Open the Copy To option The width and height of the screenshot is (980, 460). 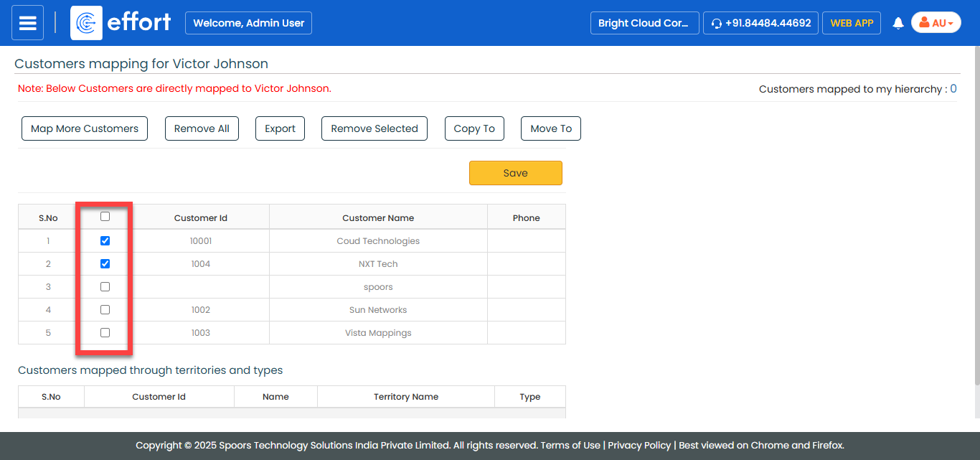[474, 128]
